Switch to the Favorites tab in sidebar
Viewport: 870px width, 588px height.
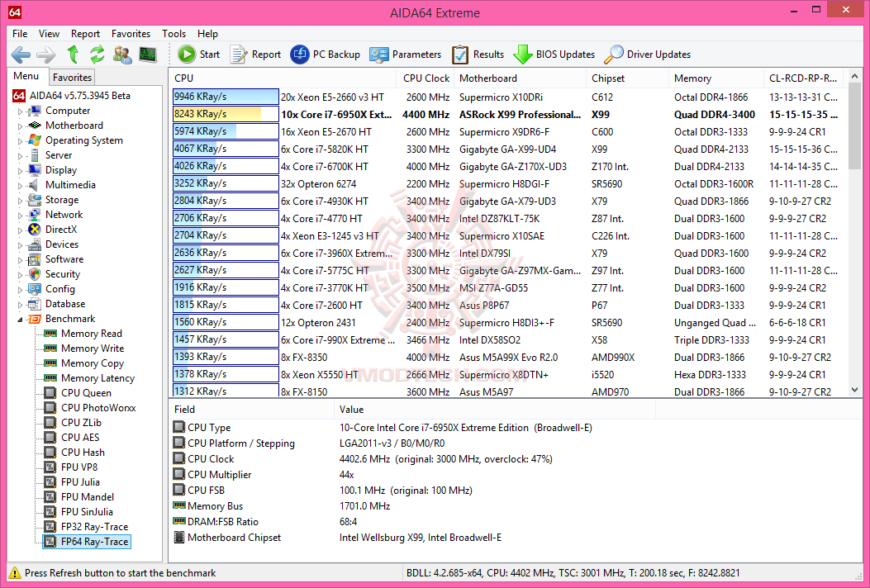[x=72, y=78]
